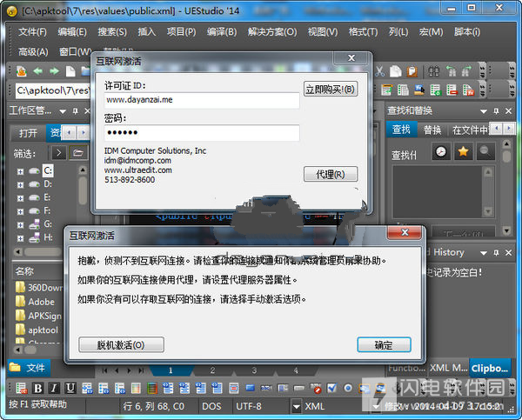Viewport: 522px width, 420px height.
Task: Click into the 密码 password field
Action: click(x=202, y=132)
